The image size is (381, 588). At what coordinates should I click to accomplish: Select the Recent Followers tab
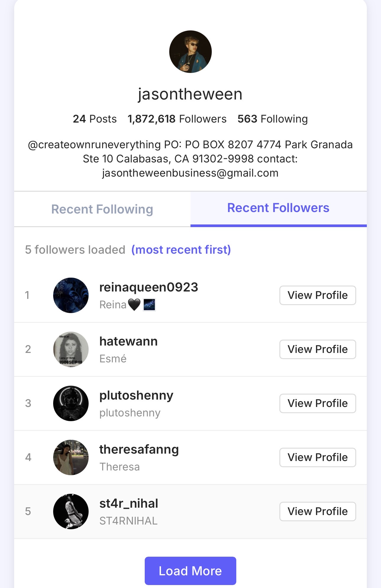coord(279,208)
